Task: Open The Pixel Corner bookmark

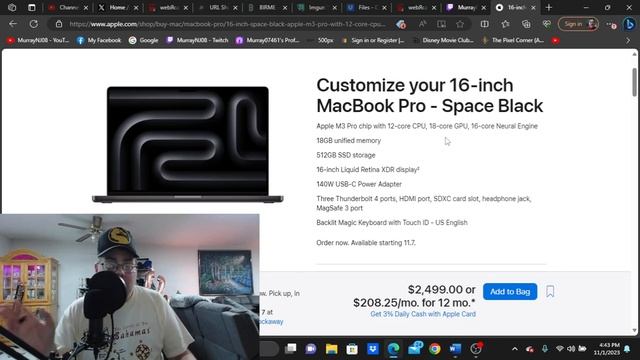Action: pyautogui.click(x=513, y=40)
